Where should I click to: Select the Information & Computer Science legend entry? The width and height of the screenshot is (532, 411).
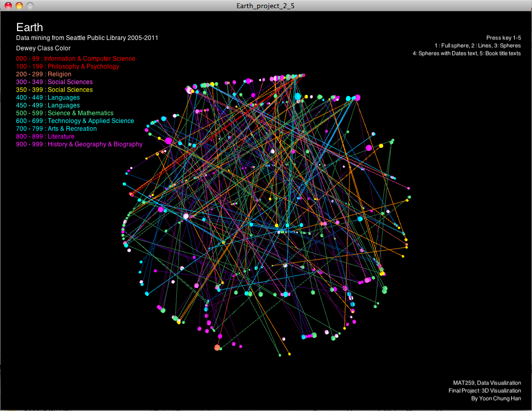[76, 59]
